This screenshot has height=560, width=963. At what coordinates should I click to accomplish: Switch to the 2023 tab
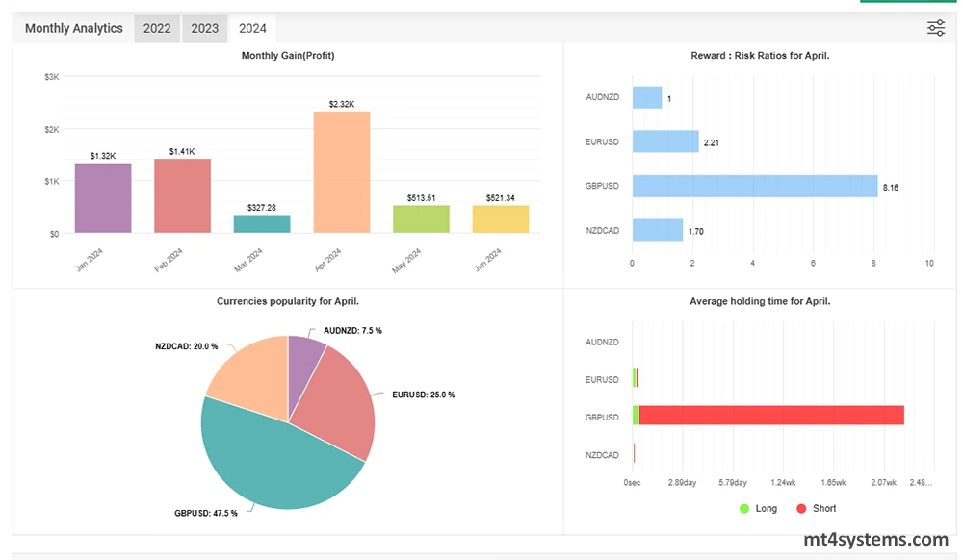pyautogui.click(x=204, y=28)
